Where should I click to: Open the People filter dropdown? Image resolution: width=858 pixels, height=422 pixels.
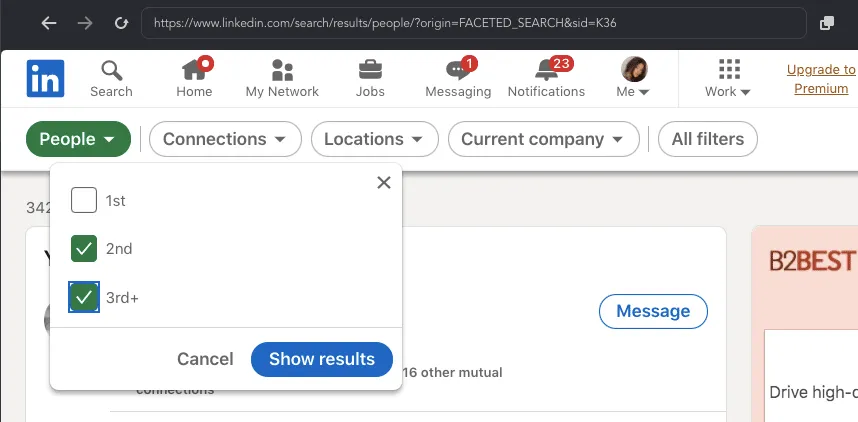point(78,139)
